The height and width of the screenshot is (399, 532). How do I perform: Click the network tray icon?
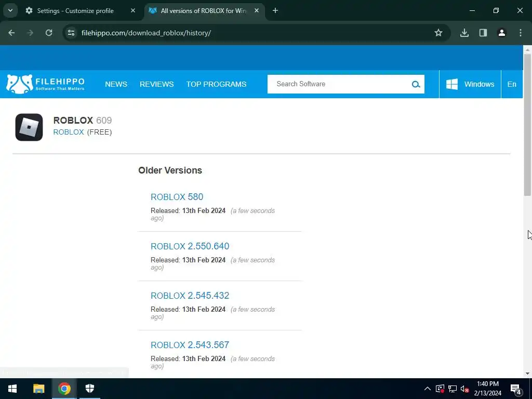[x=453, y=389]
